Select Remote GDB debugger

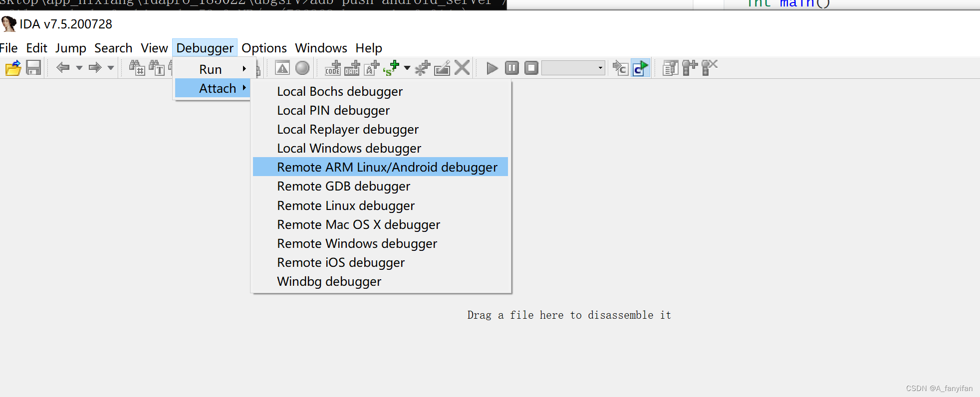point(380,186)
